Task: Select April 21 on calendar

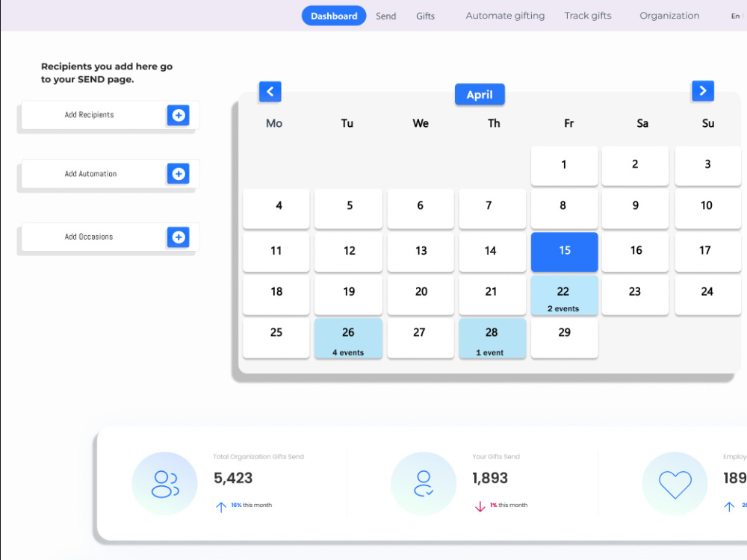Action: (x=492, y=295)
